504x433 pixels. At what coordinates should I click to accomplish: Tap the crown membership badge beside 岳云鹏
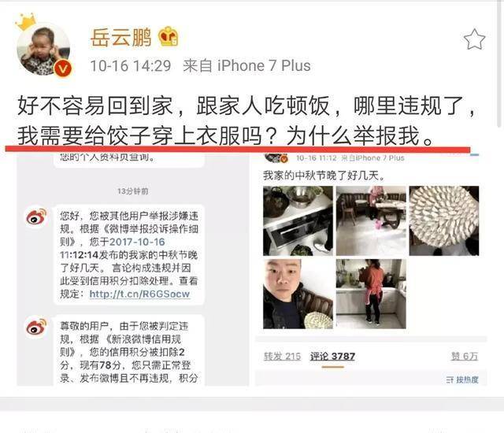168,37
